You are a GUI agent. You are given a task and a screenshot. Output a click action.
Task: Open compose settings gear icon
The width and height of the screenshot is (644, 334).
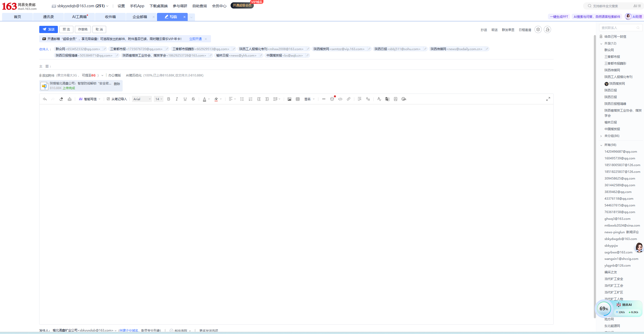pyautogui.click(x=538, y=30)
